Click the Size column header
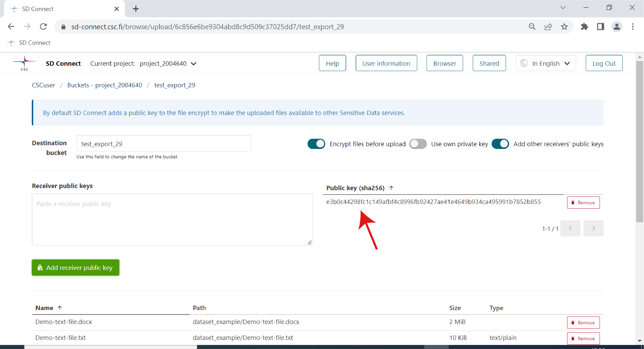 pos(455,308)
